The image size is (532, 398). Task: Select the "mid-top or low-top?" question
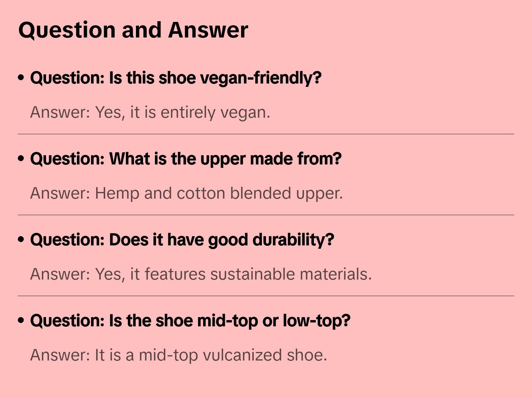pos(190,321)
